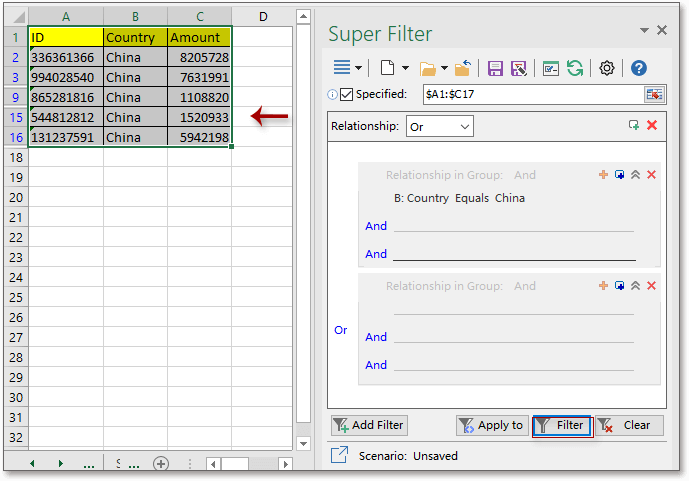Select the B: Country Equals China condition
This screenshot has width=689, height=481.
pyautogui.click(x=459, y=198)
